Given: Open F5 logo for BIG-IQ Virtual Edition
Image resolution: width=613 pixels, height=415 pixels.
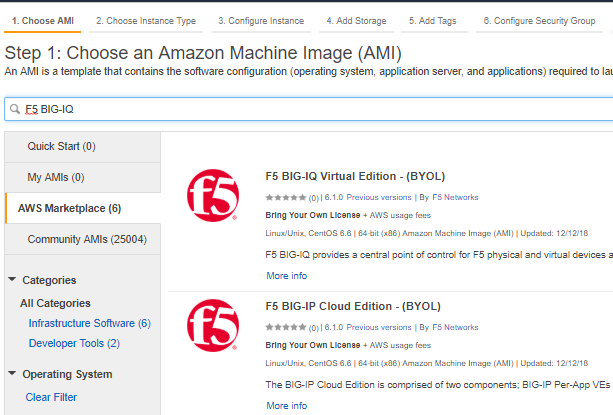Looking at the screenshot, I should [213, 195].
